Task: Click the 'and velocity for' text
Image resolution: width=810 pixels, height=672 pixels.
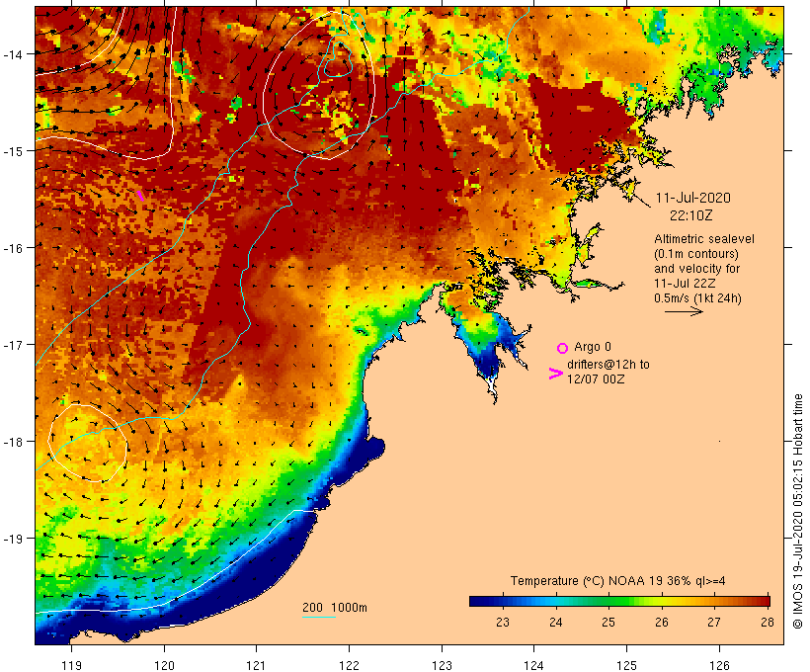Action: 696,268
